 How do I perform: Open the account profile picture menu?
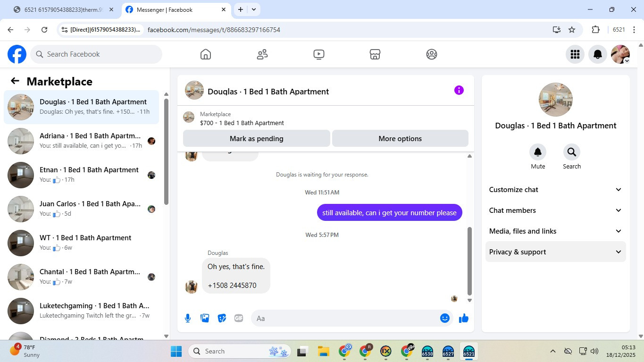pos(620,54)
